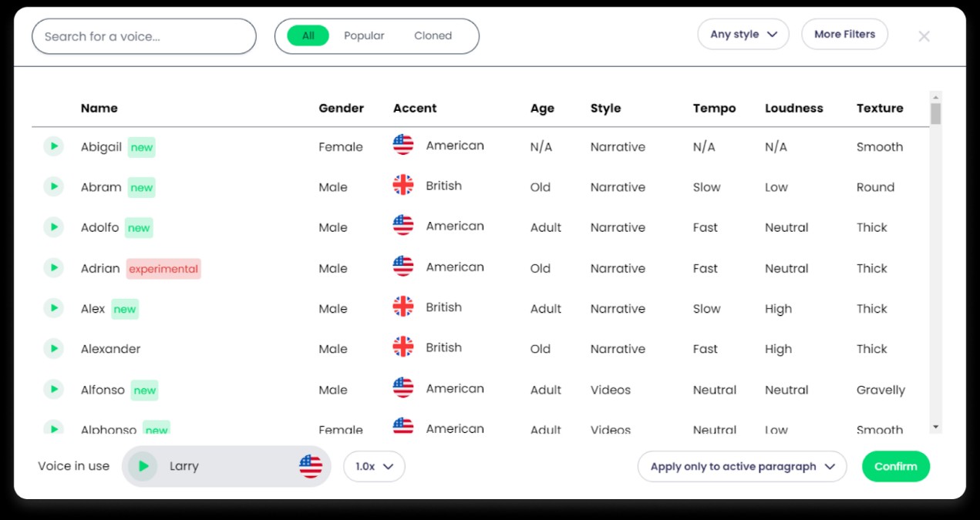
Task: Select the Adrian voice name
Action: coord(100,269)
